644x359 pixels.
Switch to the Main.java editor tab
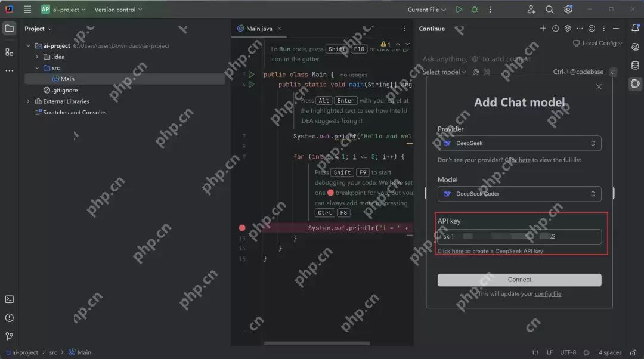(256, 29)
